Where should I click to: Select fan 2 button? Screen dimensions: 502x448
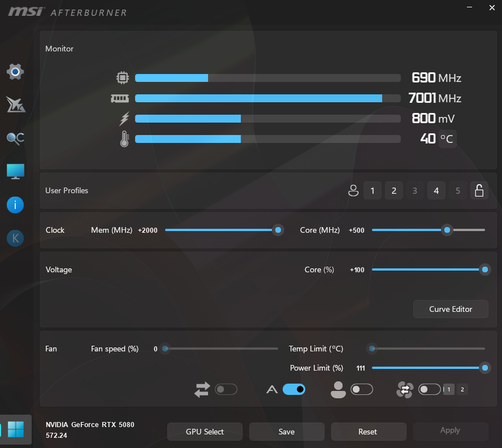coord(462,389)
